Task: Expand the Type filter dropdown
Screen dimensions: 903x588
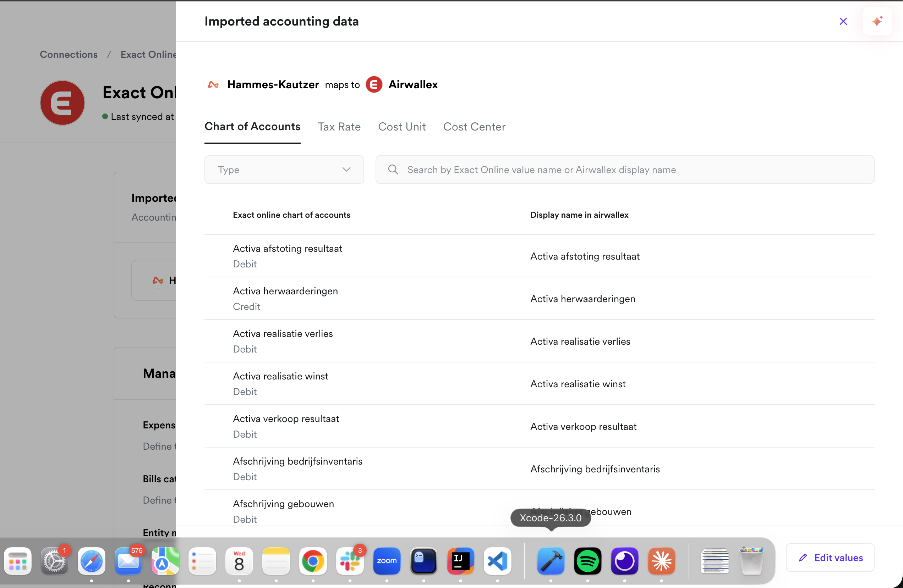Action: 284,170
